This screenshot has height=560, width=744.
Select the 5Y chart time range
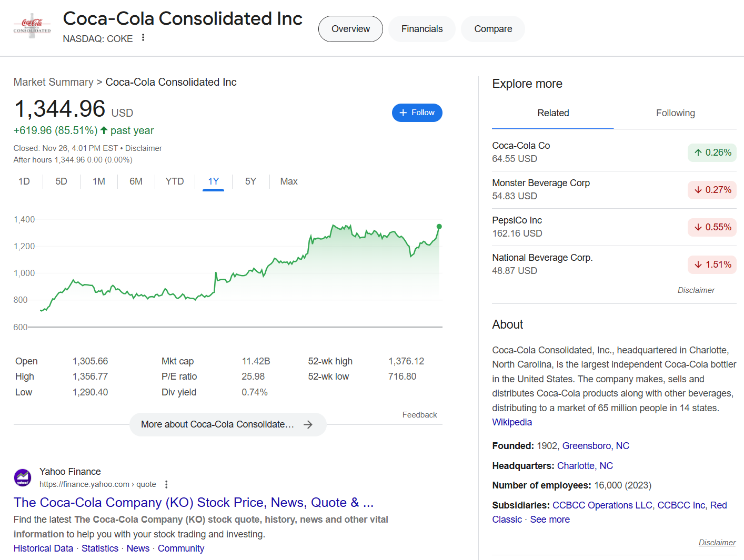[250, 181]
